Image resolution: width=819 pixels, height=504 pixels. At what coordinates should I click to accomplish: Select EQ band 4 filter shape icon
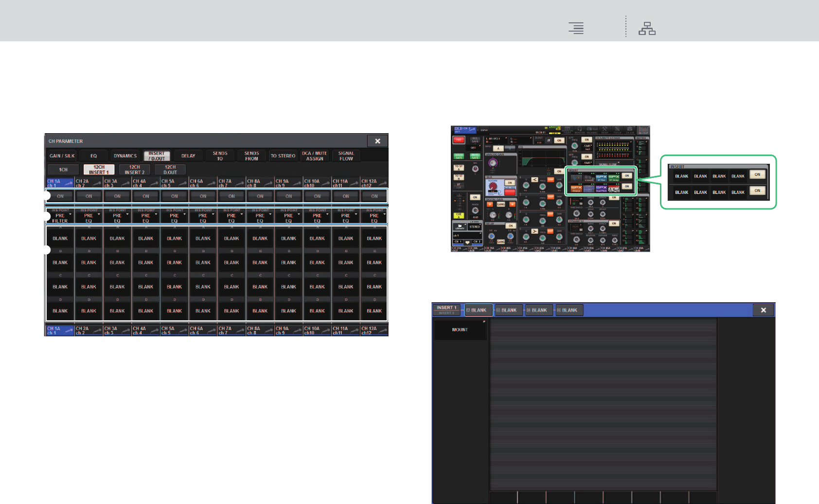coord(534,180)
